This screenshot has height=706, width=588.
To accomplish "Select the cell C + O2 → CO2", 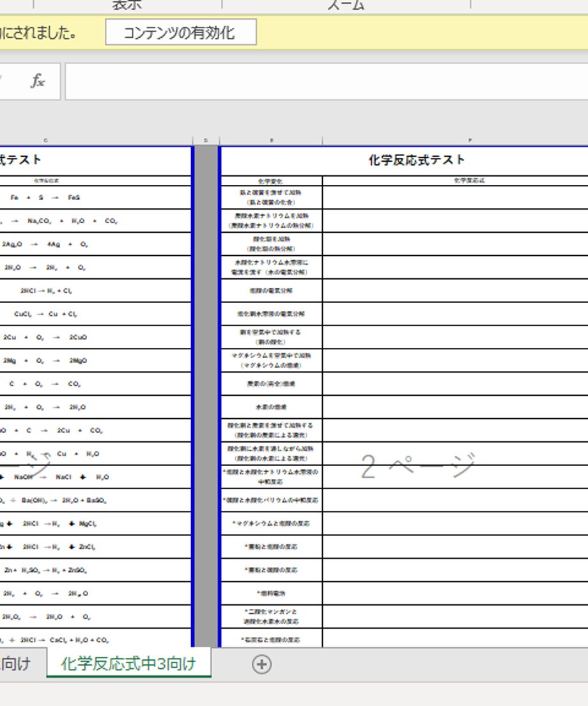I will pyautogui.click(x=96, y=384).
